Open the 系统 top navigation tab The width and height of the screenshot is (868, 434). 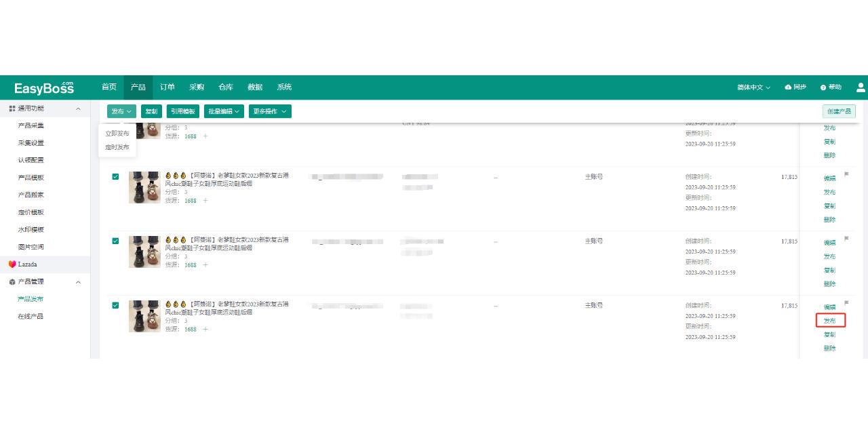click(x=284, y=87)
